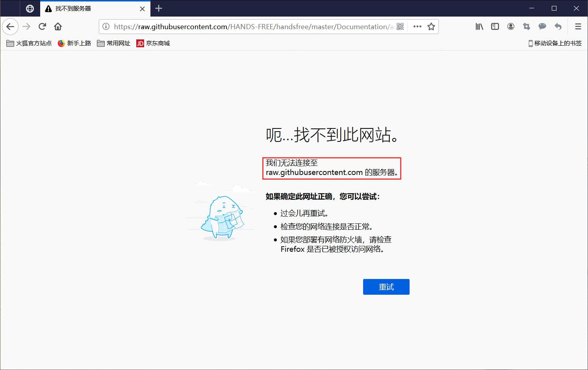Select the 找不到服务器 tab
The height and width of the screenshot is (370, 588).
pos(95,9)
